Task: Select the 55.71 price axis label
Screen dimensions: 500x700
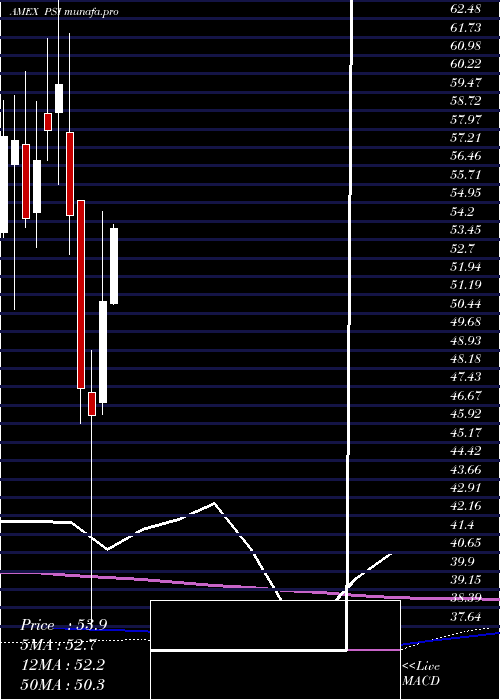Action: point(465,175)
